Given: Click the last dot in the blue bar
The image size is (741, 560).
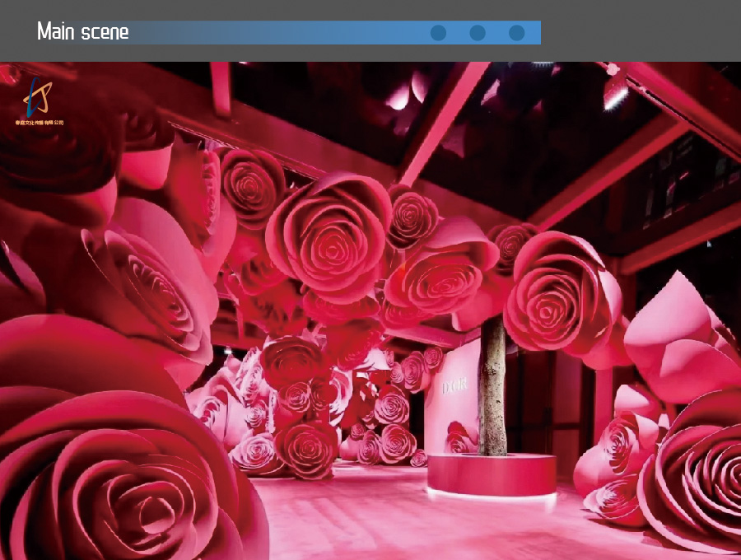Looking at the screenshot, I should [x=516, y=33].
